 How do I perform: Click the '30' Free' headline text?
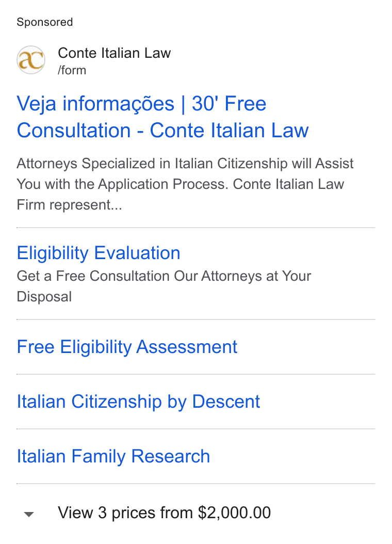229,104
